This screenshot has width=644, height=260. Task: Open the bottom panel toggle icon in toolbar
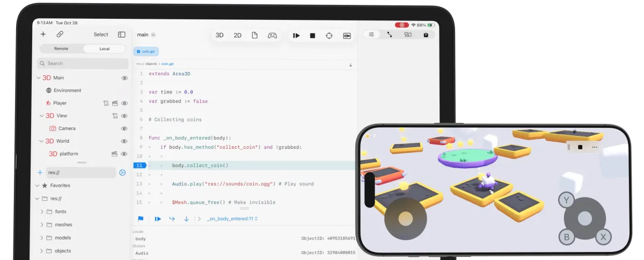(347, 35)
